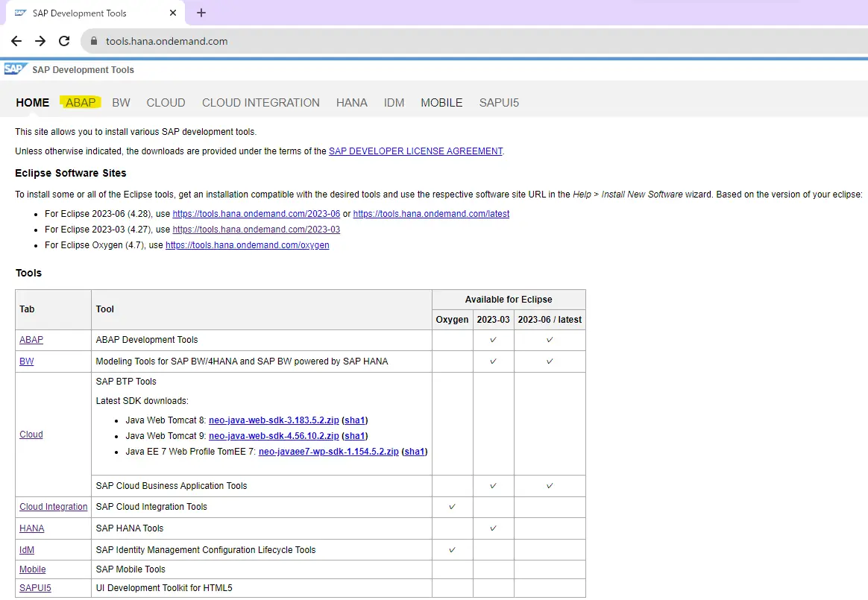Screen dimensions: 868x600
Task: Click the 'SAP Cloud Integration Tools' cell
Action: pyautogui.click(x=262, y=506)
